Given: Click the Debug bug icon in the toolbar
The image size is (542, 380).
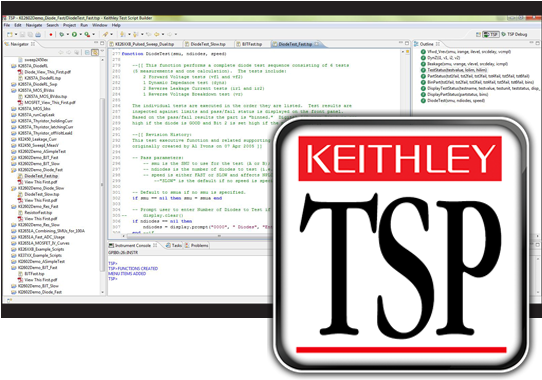Looking at the screenshot, I should point(62,34).
